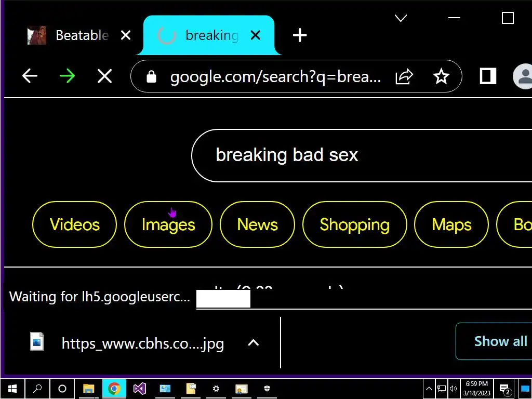Open volume control tray icon
Viewport: 532px width, 399px height.
[453, 389]
